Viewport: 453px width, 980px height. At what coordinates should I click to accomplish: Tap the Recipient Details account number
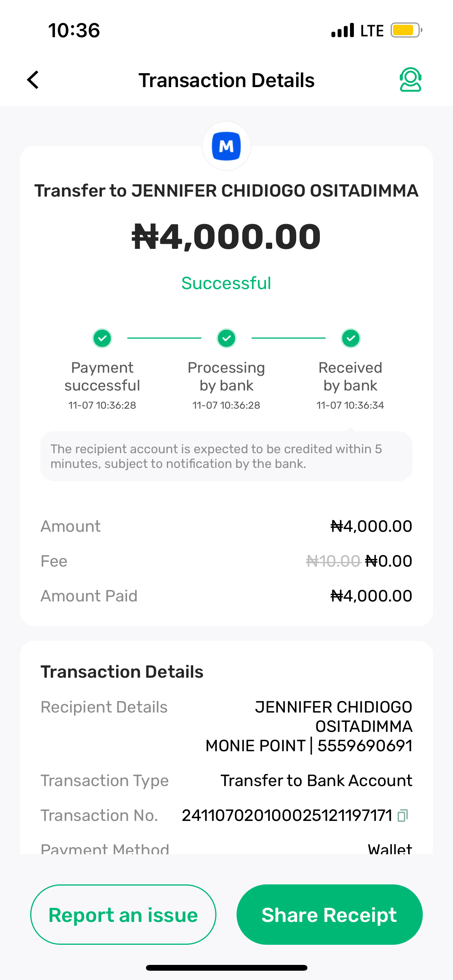(x=365, y=746)
